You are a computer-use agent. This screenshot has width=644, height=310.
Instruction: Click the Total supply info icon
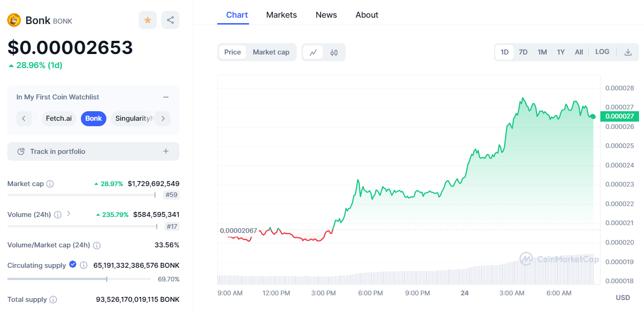coord(53,300)
